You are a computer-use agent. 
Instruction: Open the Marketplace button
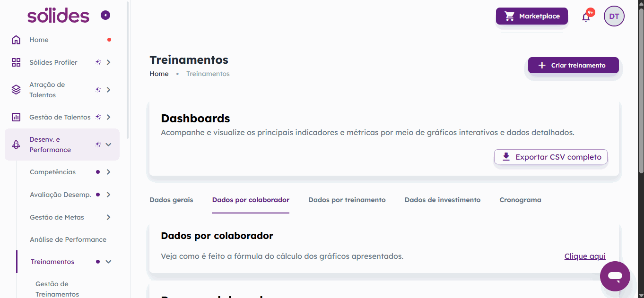[532, 16]
